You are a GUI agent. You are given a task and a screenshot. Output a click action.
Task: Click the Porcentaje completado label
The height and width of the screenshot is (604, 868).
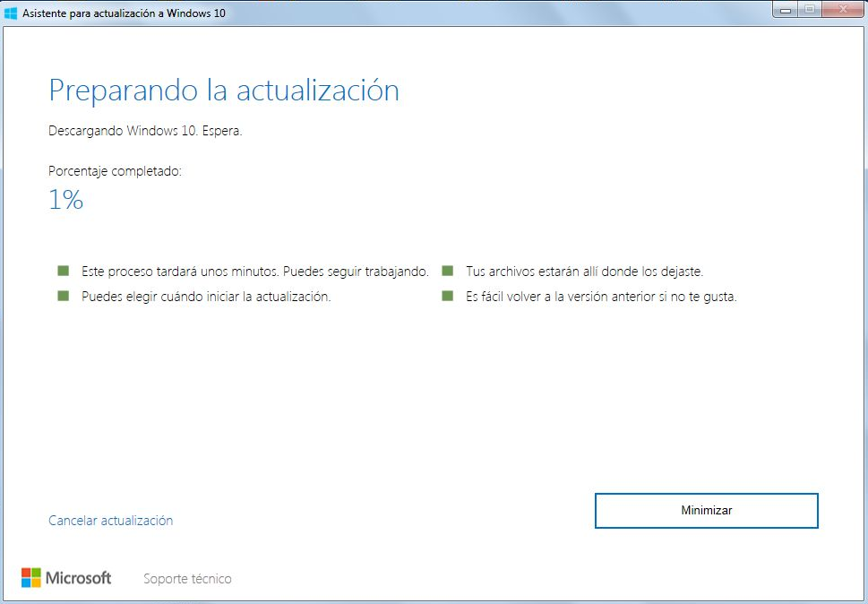[x=116, y=171]
